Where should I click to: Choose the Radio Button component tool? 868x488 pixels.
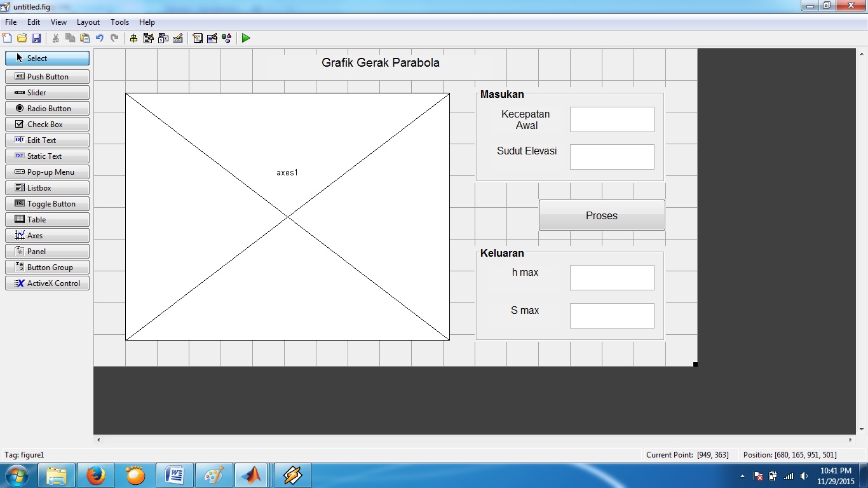pos(47,109)
